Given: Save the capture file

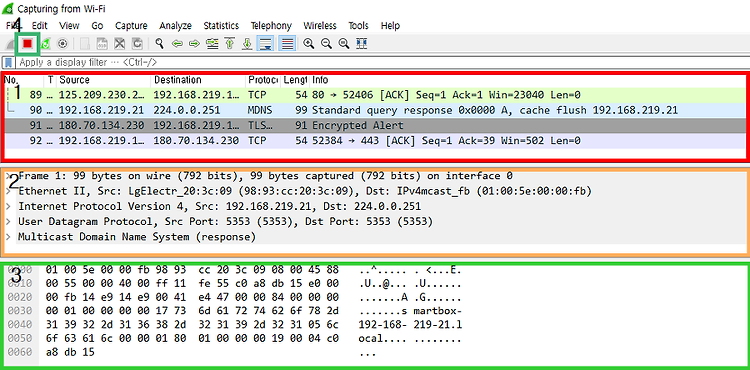Looking at the screenshot, I should 102,44.
